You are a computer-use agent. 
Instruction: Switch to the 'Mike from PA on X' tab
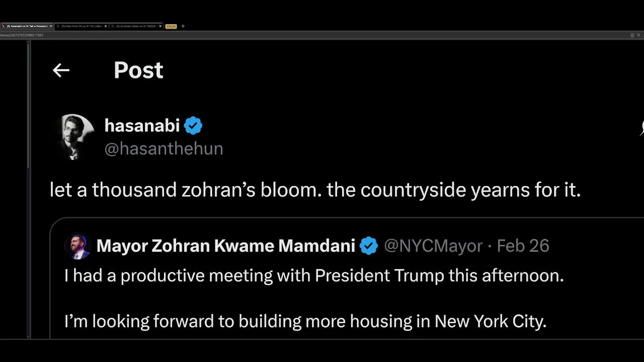(x=82, y=26)
